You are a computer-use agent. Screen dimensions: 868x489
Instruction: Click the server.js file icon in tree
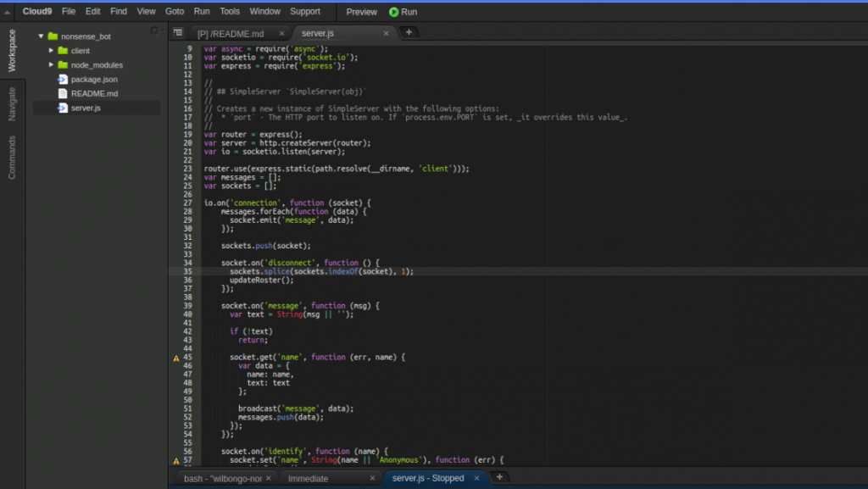(x=63, y=108)
